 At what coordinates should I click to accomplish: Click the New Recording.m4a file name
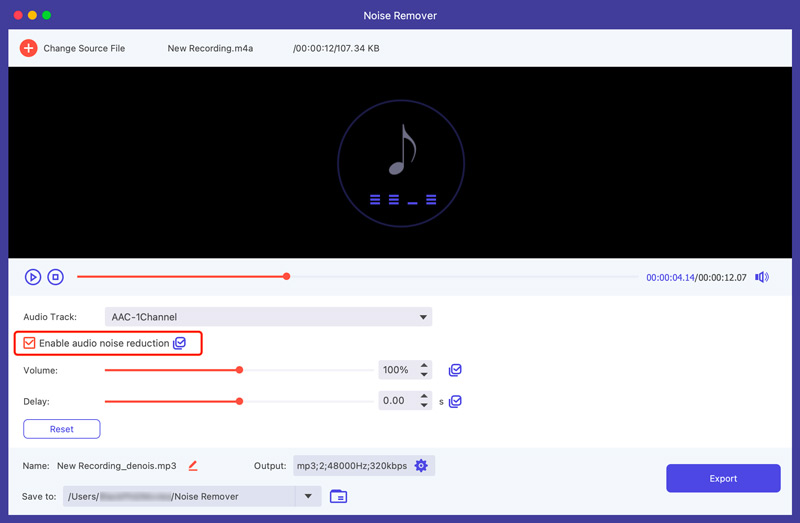coord(210,48)
